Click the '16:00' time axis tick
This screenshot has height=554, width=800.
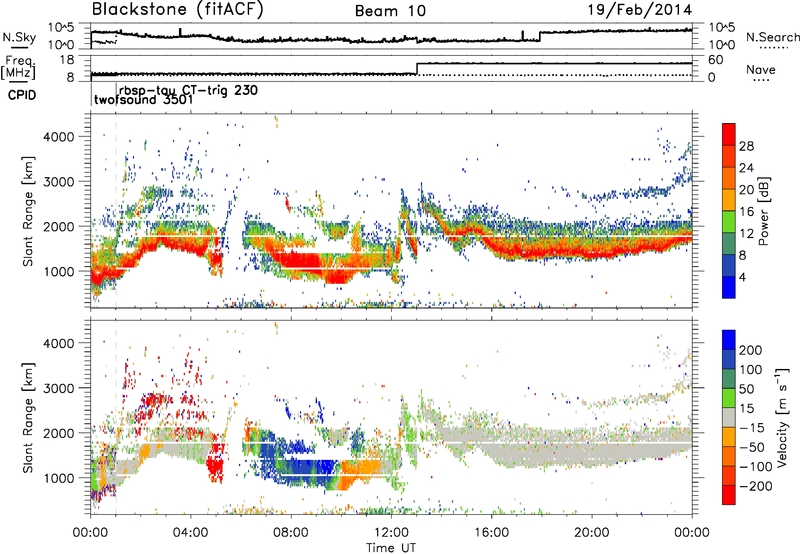[x=491, y=533]
